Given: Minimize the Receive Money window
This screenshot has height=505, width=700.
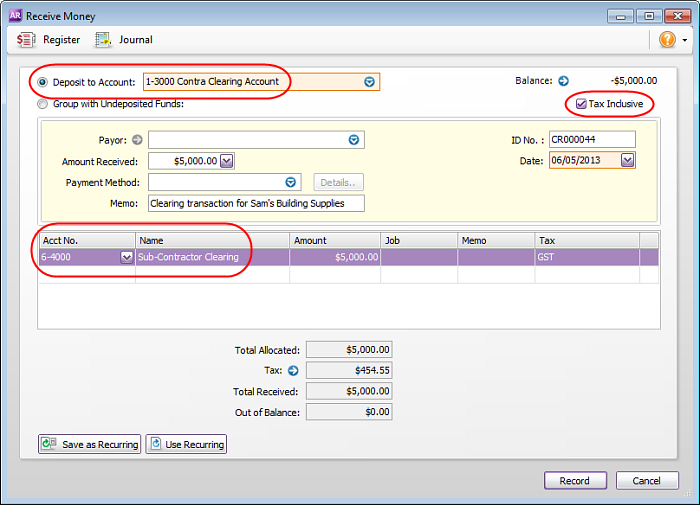Looking at the screenshot, I should [x=621, y=16].
